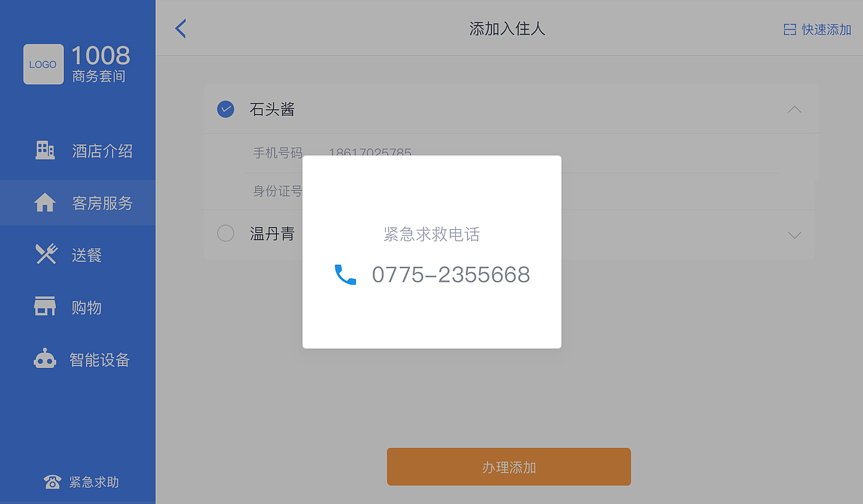Click the hotel building icon in sidebar
Viewport: 863px width, 504px height.
click(x=44, y=150)
